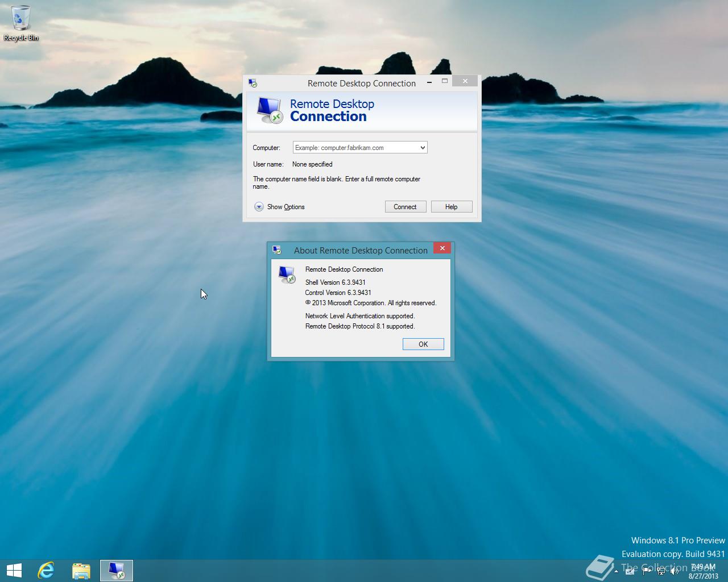This screenshot has height=582, width=728.
Task: Select 'Shell Version 6.3.9431' text
Action: [335, 282]
